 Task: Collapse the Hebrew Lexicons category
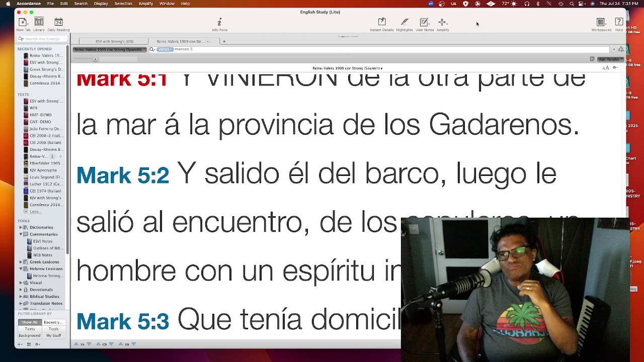(x=21, y=269)
